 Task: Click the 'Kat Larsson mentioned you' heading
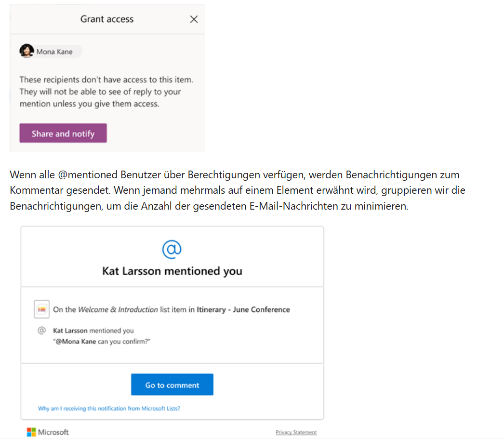coord(172,271)
